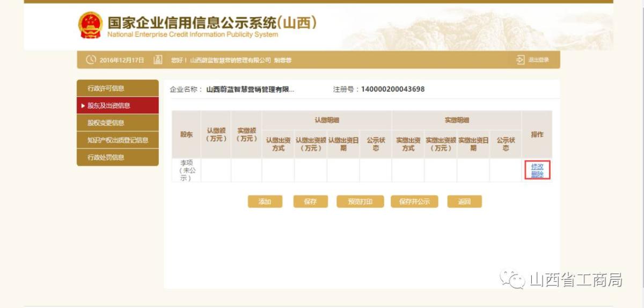Click the 删除 link in 操作 column
Screen dimensions: 644x308
[x=537, y=175]
